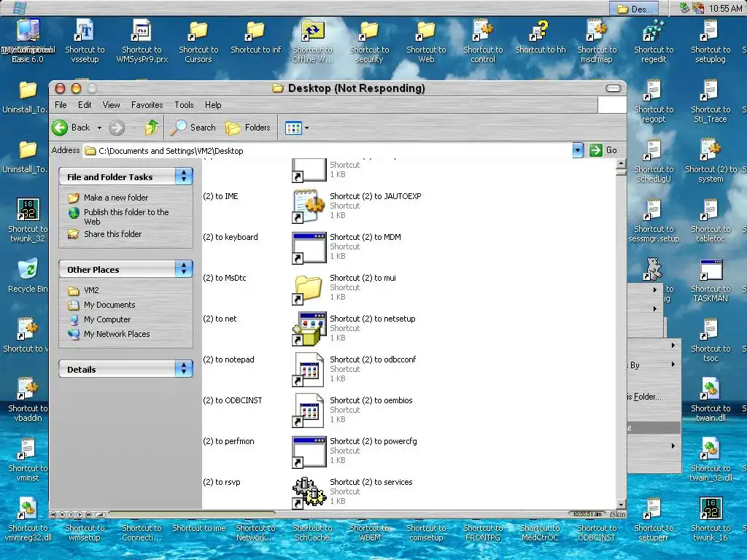The height and width of the screenshot is (560, 747).
Task: Select Shortcut to hh desktop icon
Action: 541,37
